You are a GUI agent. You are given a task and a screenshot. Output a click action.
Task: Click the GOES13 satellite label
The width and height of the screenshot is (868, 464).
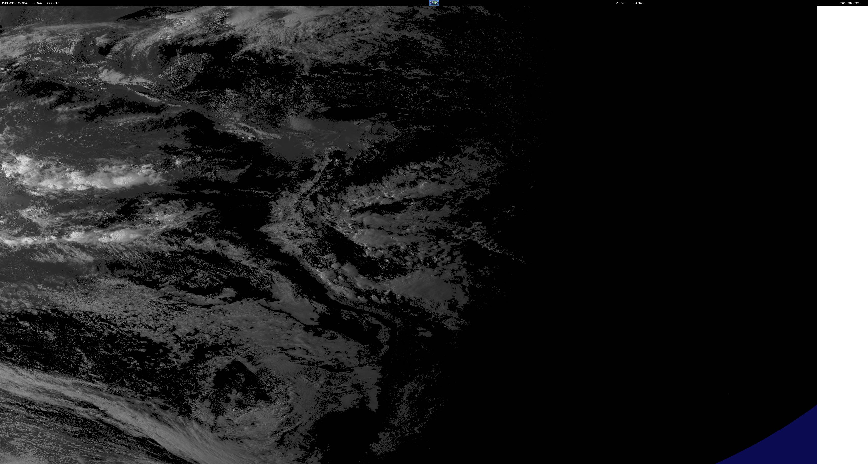(53, 3)
